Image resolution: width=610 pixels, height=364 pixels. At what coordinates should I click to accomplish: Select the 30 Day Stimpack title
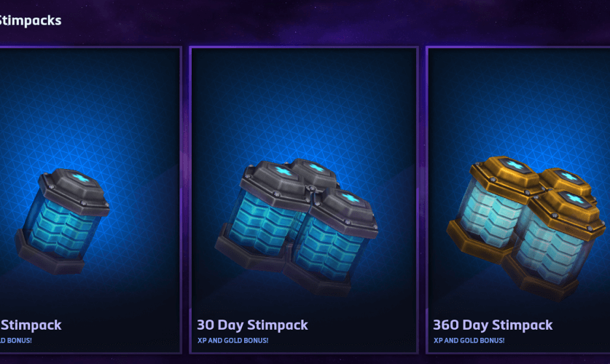[x=252, y=325]
